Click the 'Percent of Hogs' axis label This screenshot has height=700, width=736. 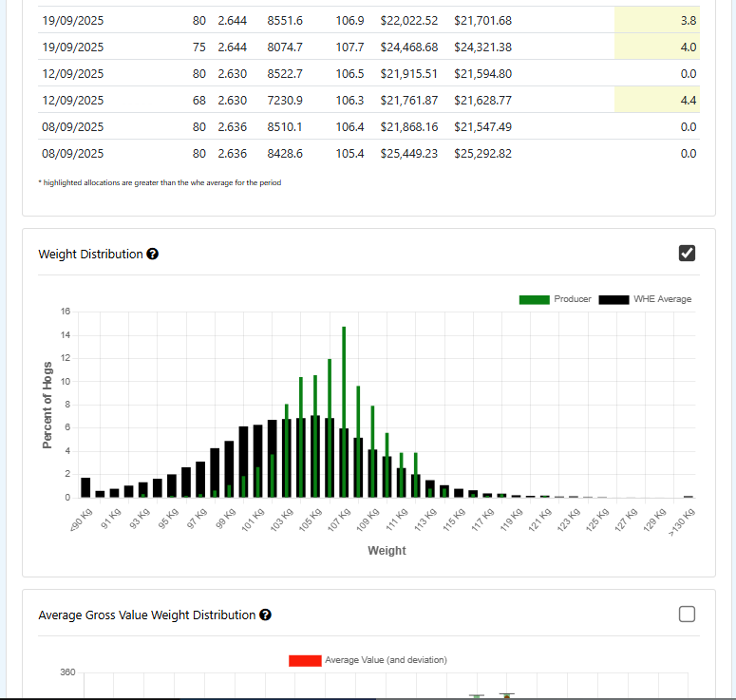click(47, 405)
